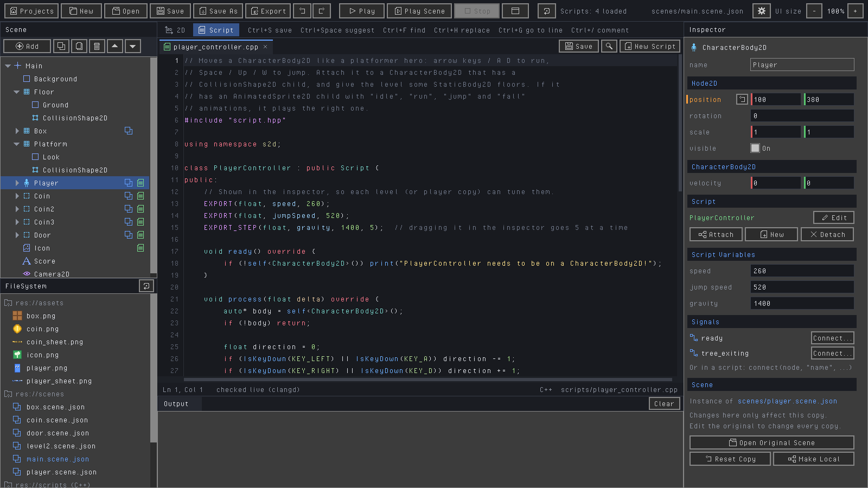Open settings with the gear icon
The width and height of the screenshot is (868, 488).
click(x=762, y=11)
